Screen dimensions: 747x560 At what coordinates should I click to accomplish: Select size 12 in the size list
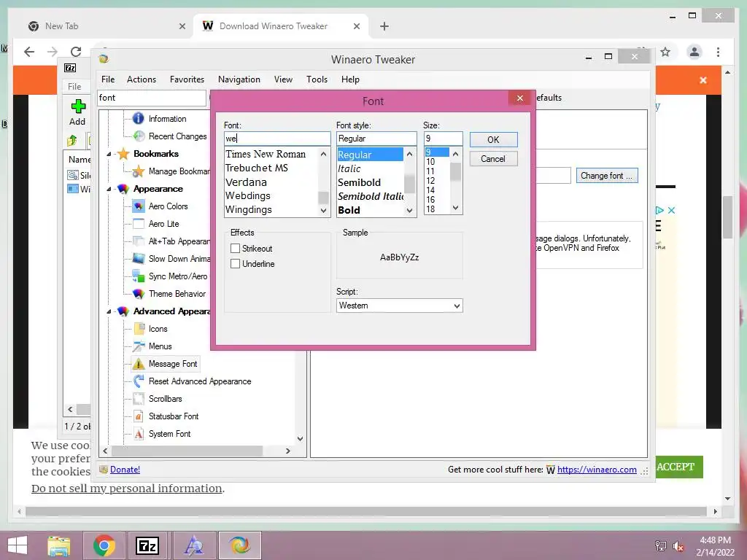(430, 181)
